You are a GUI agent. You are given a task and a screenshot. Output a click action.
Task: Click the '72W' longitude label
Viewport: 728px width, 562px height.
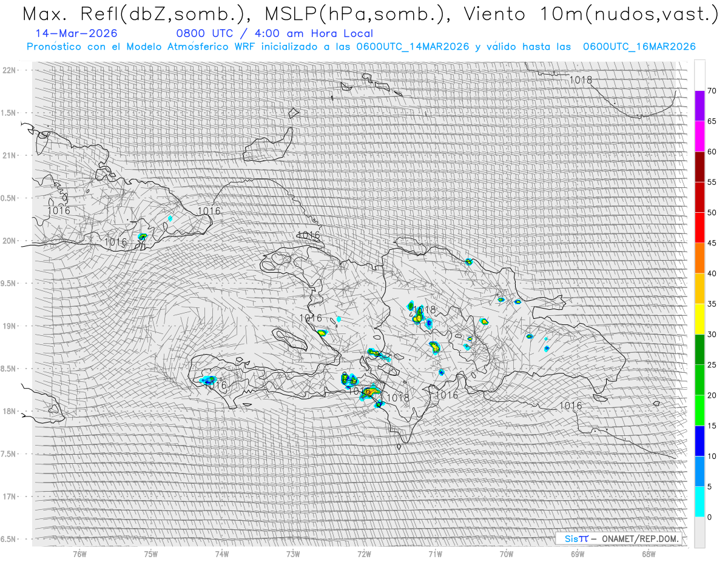click(x=364, y=554)
